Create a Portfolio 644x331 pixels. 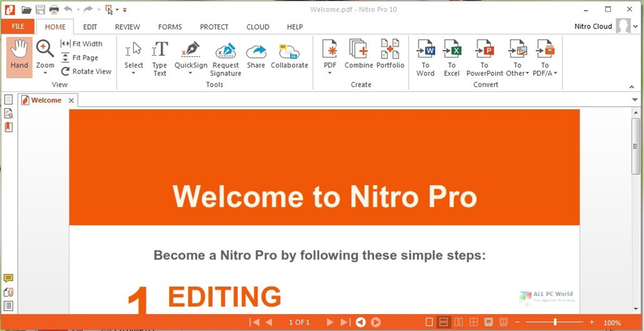click(x=390, y=54)
